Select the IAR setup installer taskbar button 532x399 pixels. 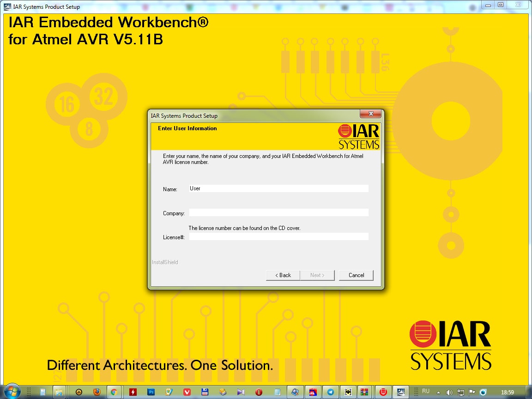click(x=401, y=392)
